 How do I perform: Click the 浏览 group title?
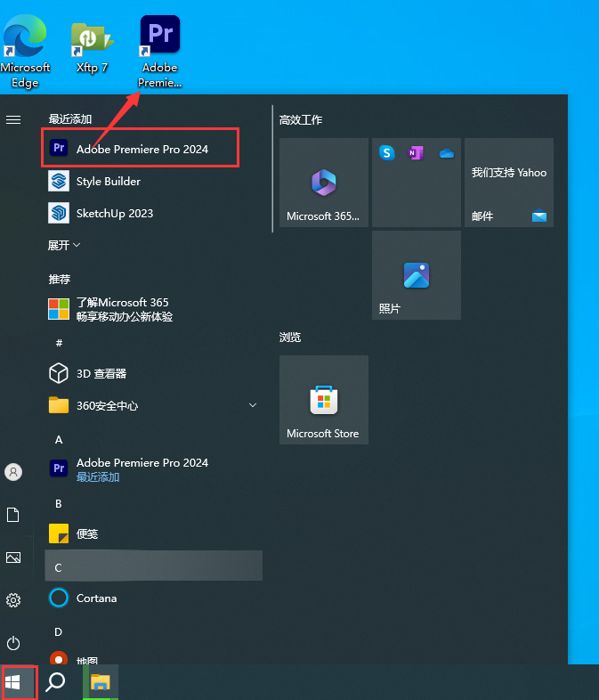point(290,337)
